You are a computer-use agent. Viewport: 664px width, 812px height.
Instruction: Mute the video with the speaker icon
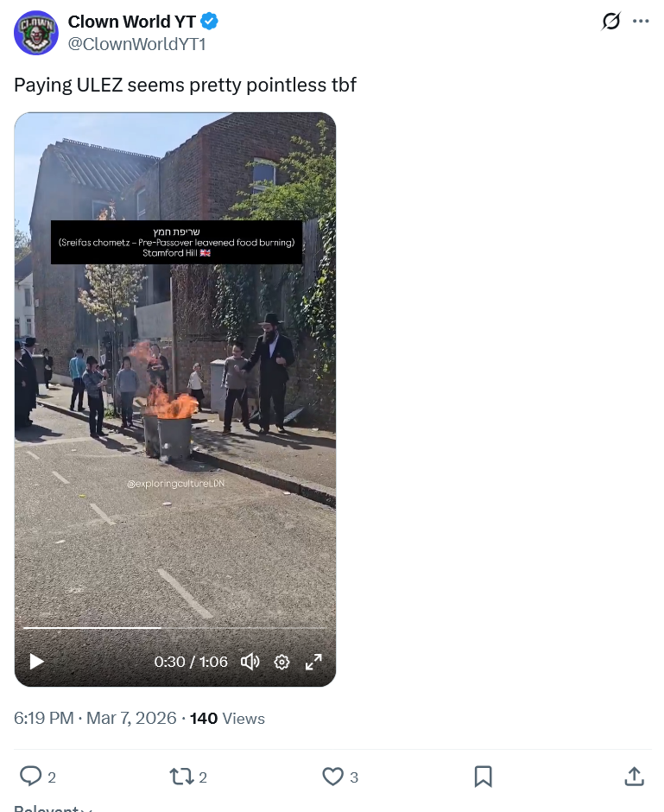coord(250,662)
